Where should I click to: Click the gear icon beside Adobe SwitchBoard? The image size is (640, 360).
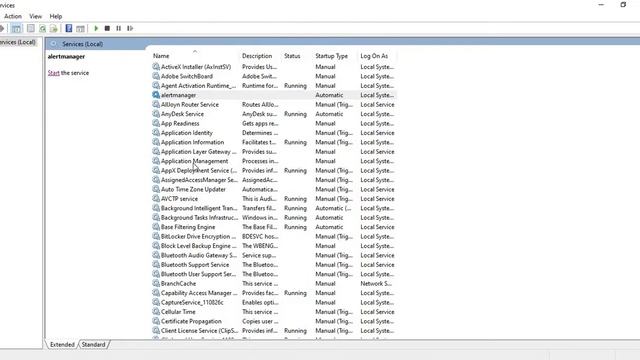[x=156, y=76]
